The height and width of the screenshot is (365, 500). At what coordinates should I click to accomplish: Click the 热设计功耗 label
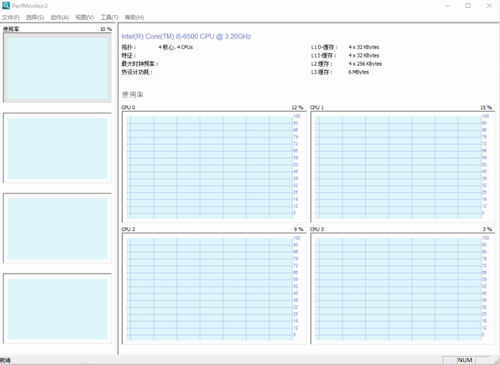(x=137, y=72)
